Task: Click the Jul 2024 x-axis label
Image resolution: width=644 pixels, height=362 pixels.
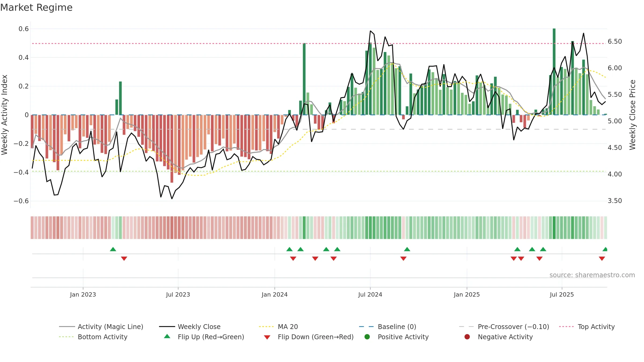Action: coord(370,294)
